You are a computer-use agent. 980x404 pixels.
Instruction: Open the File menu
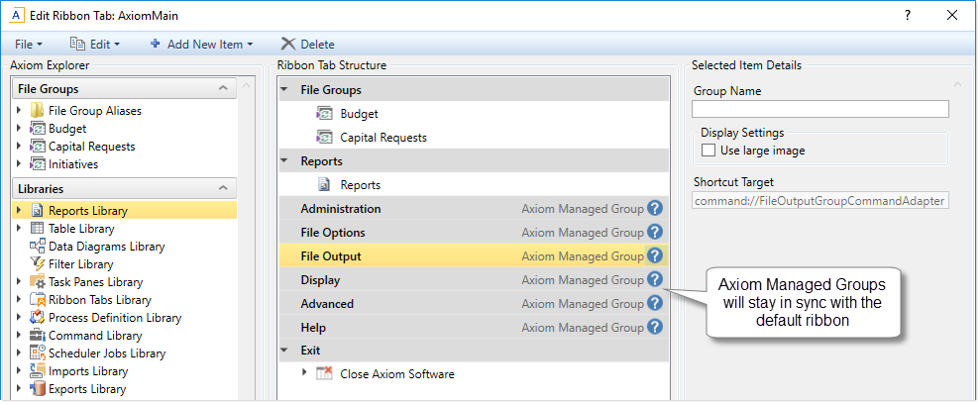click(x=29, y=45)
